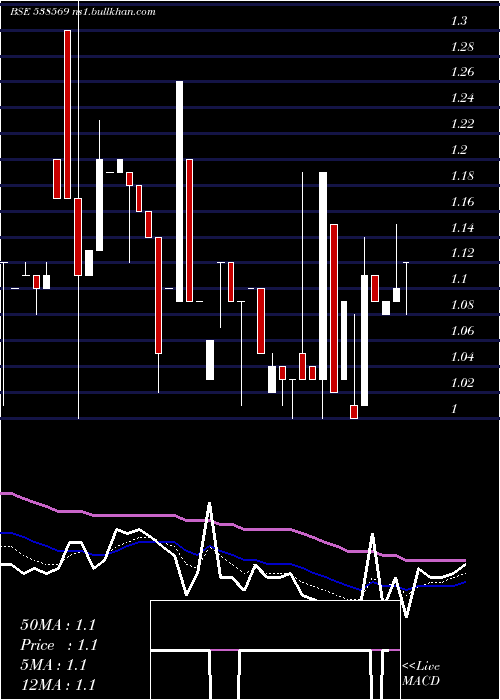Select the 1.28 price axis label

point(462,47)
